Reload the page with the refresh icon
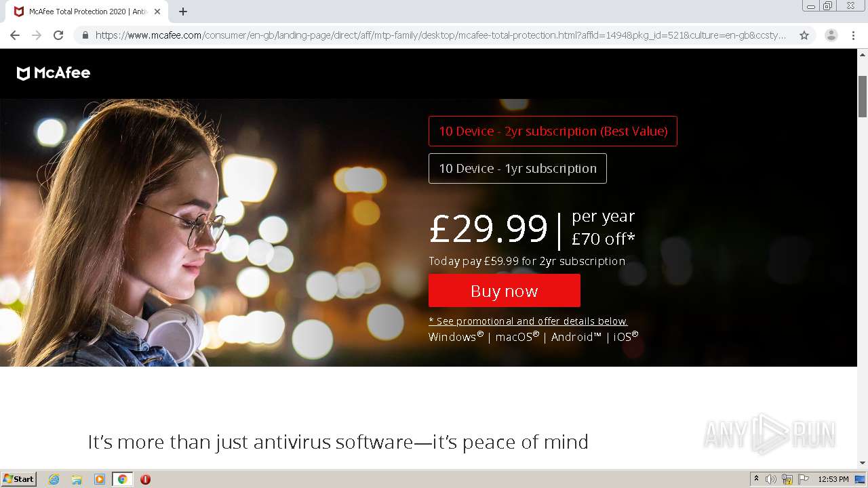 58,35
